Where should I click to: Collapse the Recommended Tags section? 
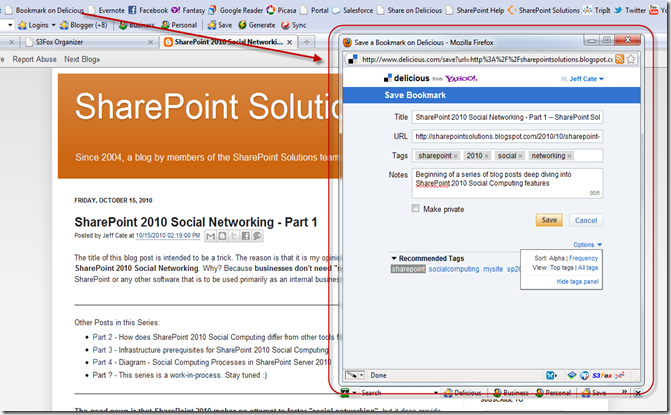(394, 258)
